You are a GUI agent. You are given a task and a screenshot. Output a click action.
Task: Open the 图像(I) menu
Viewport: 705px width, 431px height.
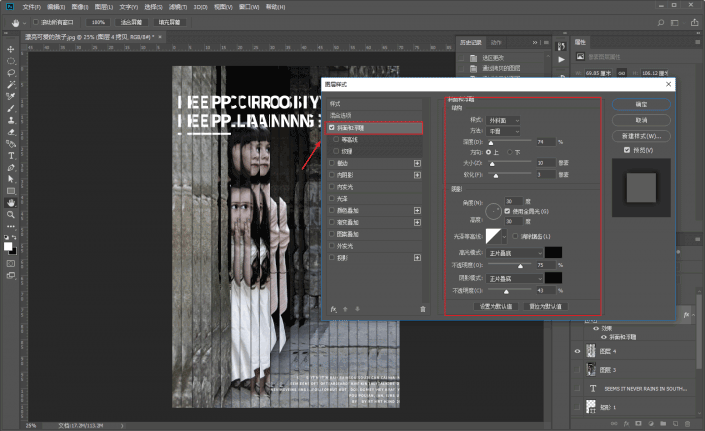[80, 7]
